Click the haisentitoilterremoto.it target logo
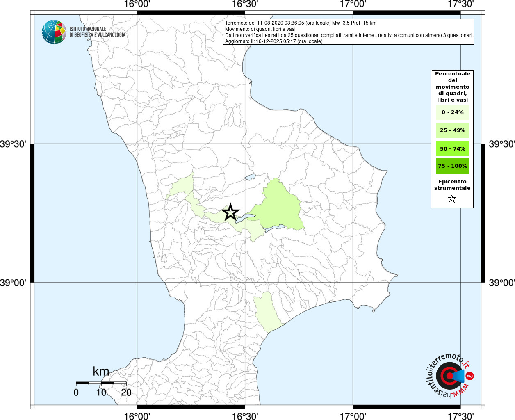The width and height of the screenshot is (515, 420). [x=450, y=376]
